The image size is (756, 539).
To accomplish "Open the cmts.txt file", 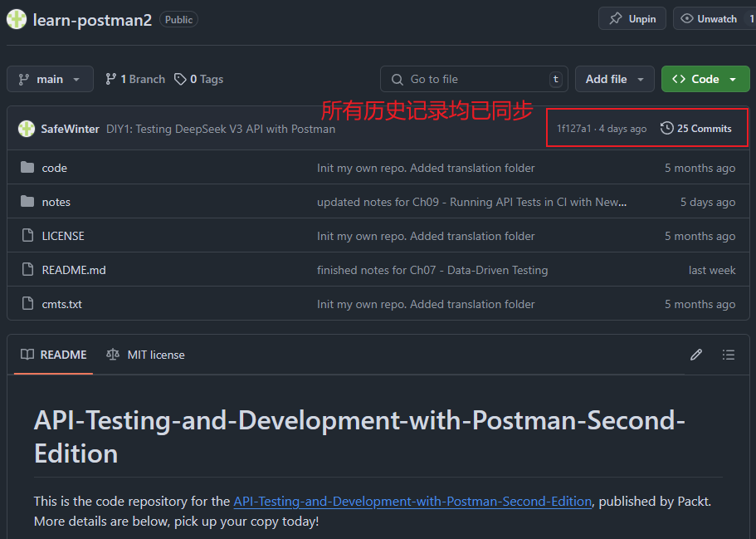I will tap(61, 305).
